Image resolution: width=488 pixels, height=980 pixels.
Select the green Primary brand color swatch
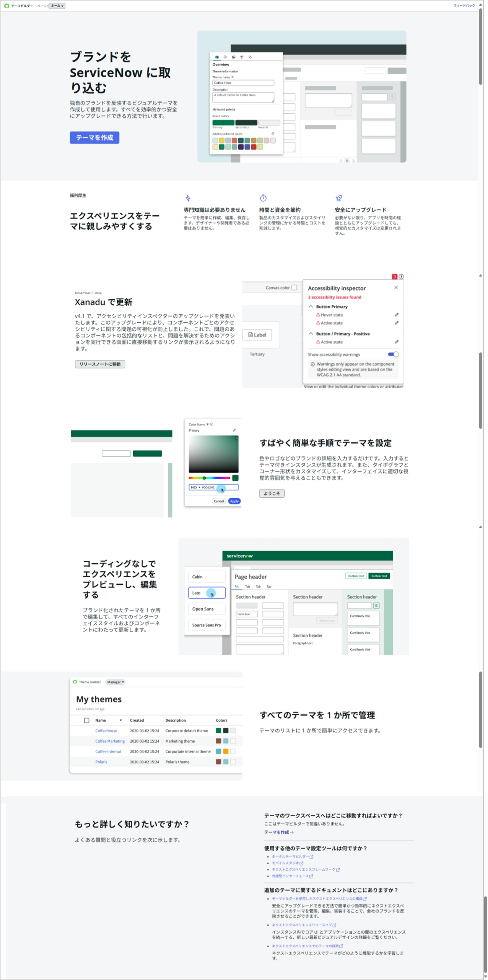223,122
